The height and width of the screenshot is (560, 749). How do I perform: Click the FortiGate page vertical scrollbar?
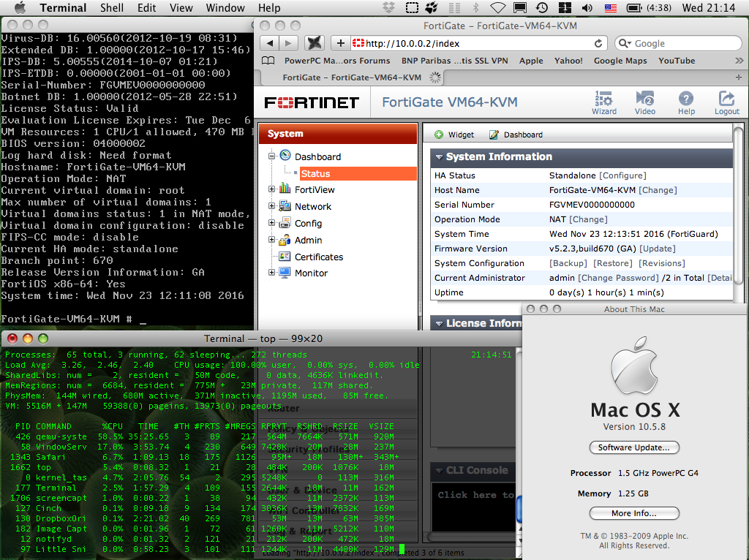point(739,205)
